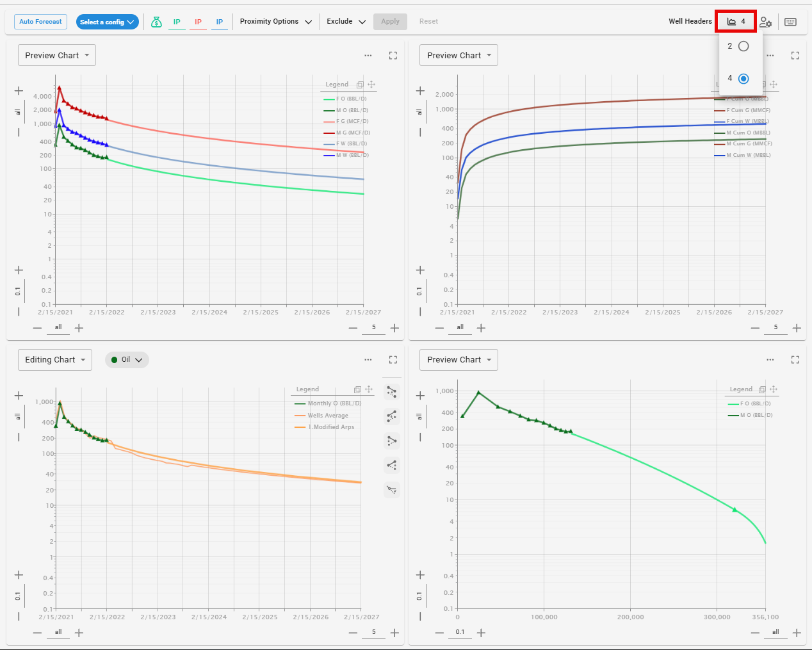This screenshot has height=650, width=812.
Task: Open the Exclude menu
Action: click(x=346, y=22)
